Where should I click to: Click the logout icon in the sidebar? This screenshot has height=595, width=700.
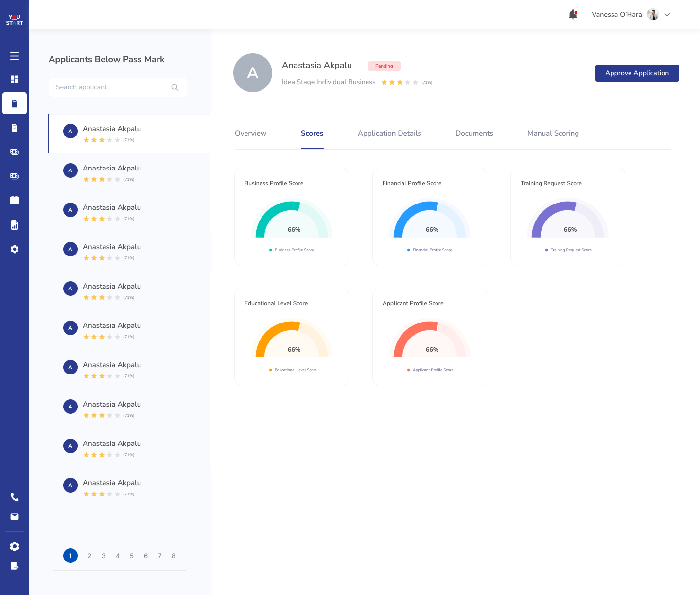(15, 566)
